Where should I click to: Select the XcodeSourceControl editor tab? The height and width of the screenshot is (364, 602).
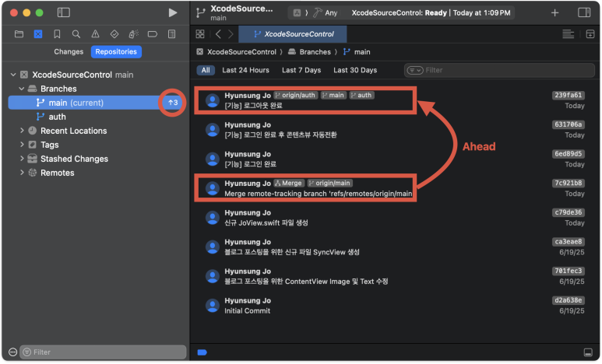(x=293, y=34)
